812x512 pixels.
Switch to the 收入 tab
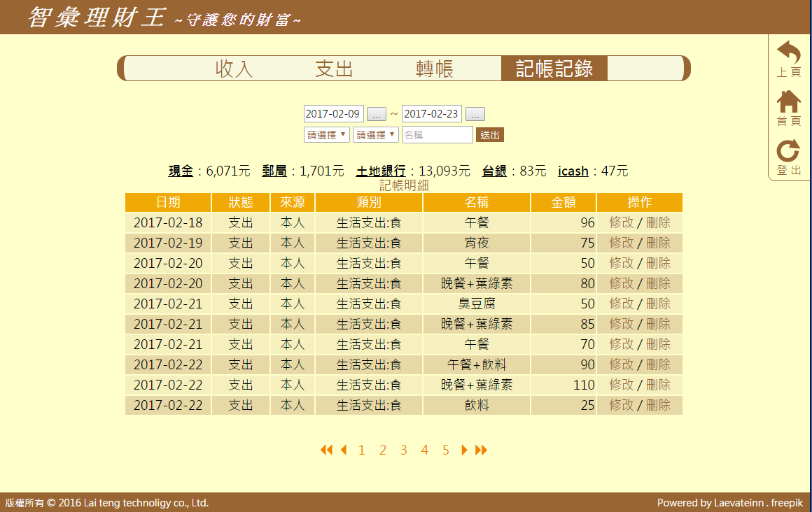[x=234, y=69]
